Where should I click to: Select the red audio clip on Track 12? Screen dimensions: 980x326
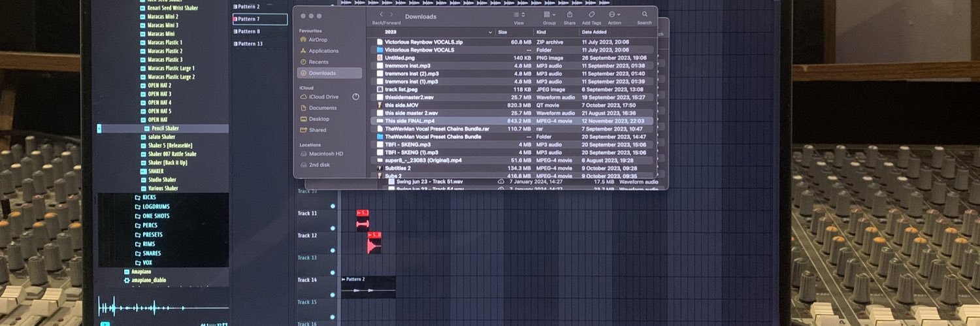(374, 242)
